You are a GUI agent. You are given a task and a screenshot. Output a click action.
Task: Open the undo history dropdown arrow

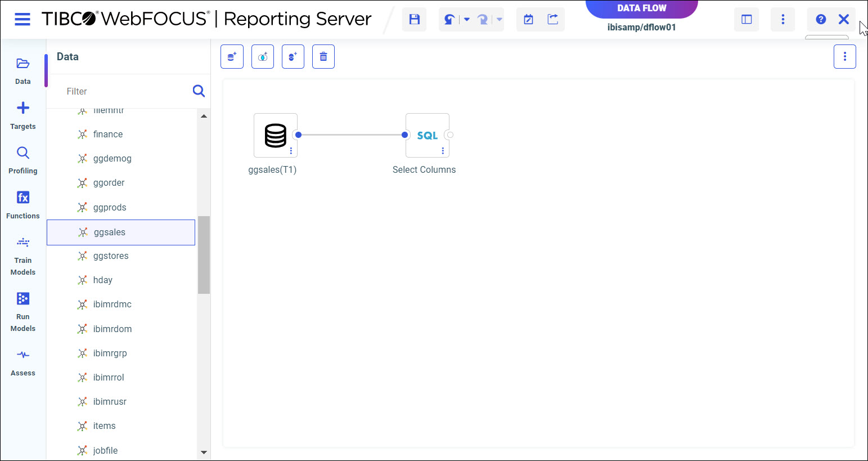tap(466, 20)
